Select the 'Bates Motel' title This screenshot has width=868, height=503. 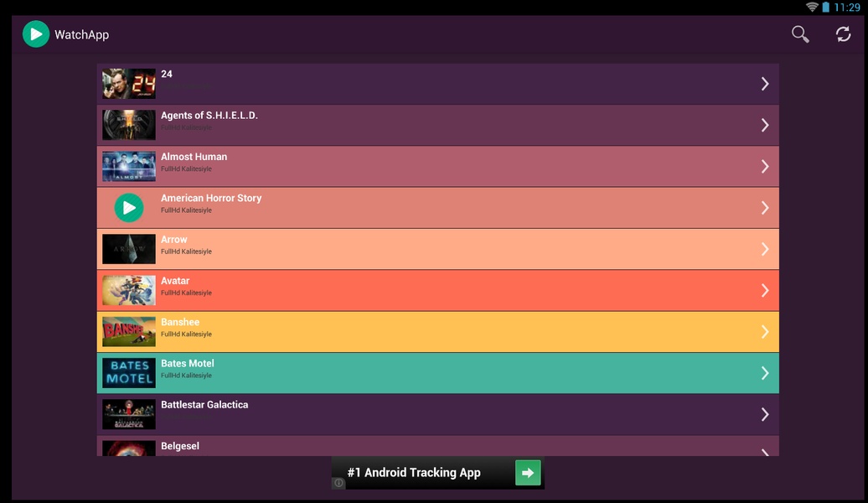(187, 363)
